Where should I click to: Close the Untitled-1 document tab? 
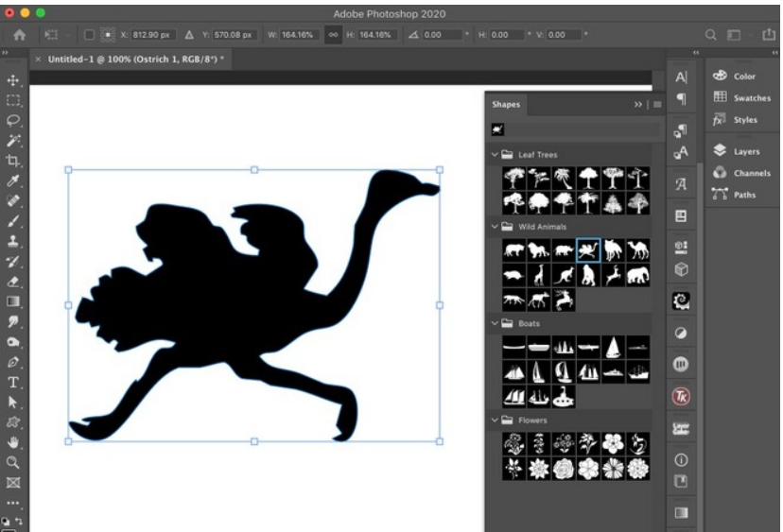pos(38,59)
